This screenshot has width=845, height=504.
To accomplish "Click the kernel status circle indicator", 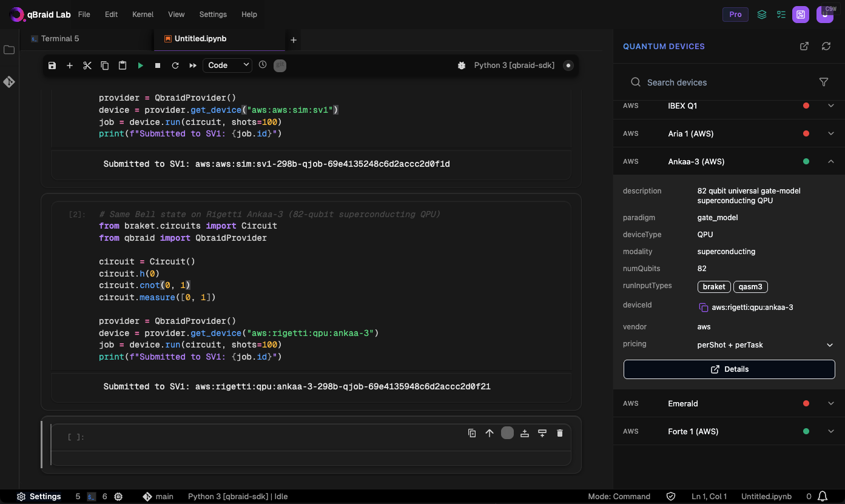I will coord(568,66).
